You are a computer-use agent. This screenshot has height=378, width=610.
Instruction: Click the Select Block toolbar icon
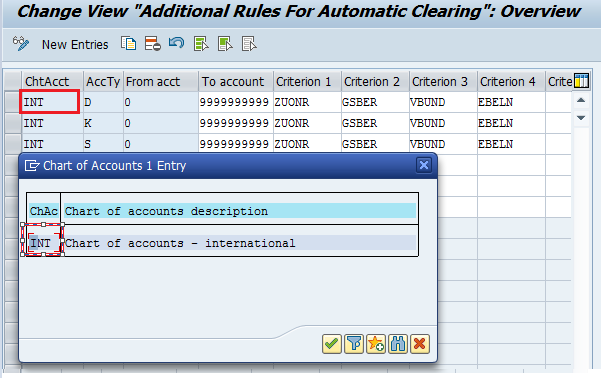(225, 44)
